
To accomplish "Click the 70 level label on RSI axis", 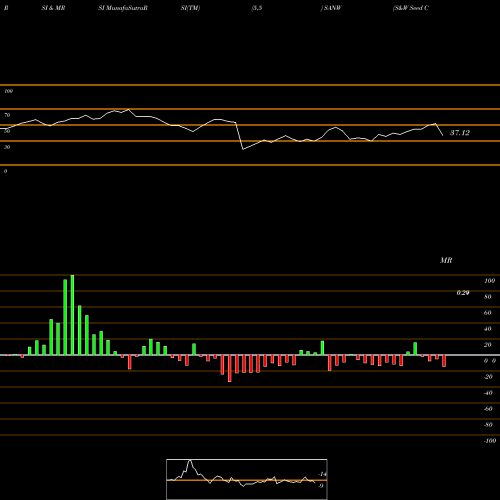I will pyautogui.click(x=7, y=115).
